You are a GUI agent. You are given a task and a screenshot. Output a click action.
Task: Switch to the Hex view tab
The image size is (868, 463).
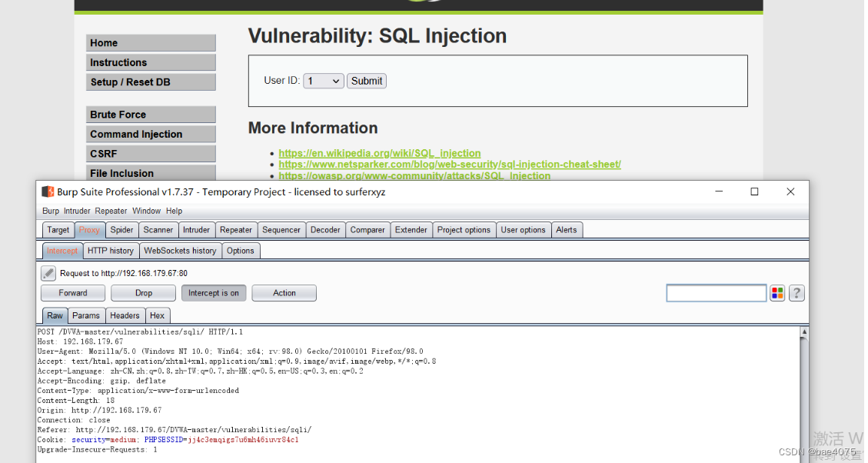[x=157, y=315]
